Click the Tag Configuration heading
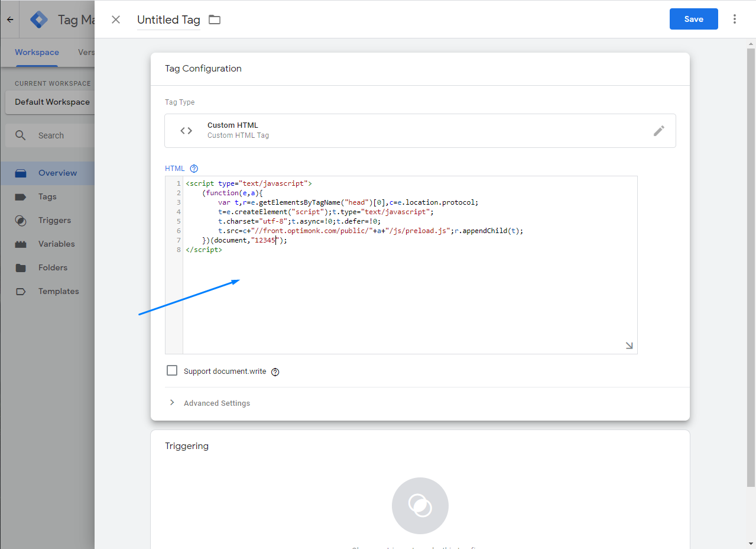The image size is (756, 549). (203, 69)
